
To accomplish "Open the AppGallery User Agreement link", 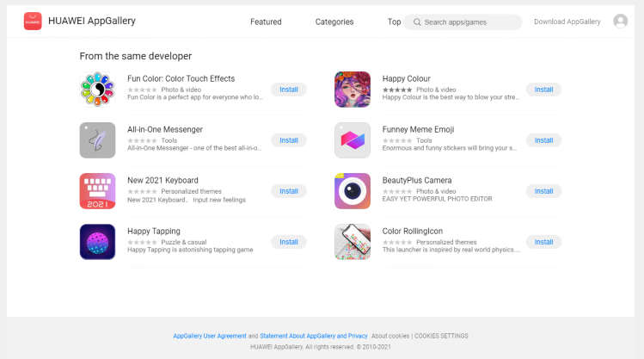I will 210,336.
